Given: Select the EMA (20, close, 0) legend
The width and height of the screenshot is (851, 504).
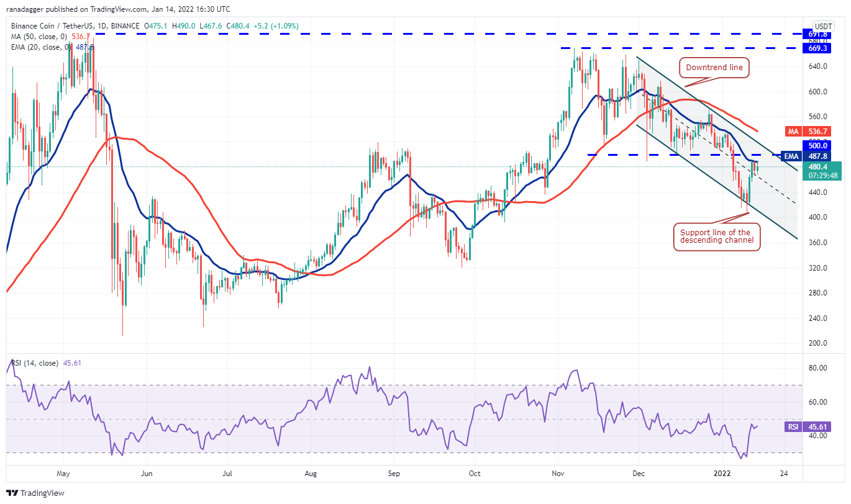Looking at the screenshot, I should [45, 47].
